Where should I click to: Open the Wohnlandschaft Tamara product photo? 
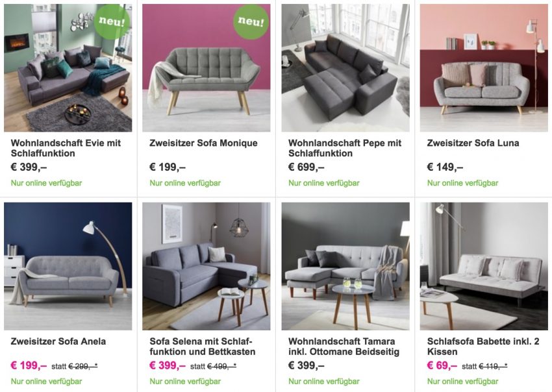click(345, 266)
